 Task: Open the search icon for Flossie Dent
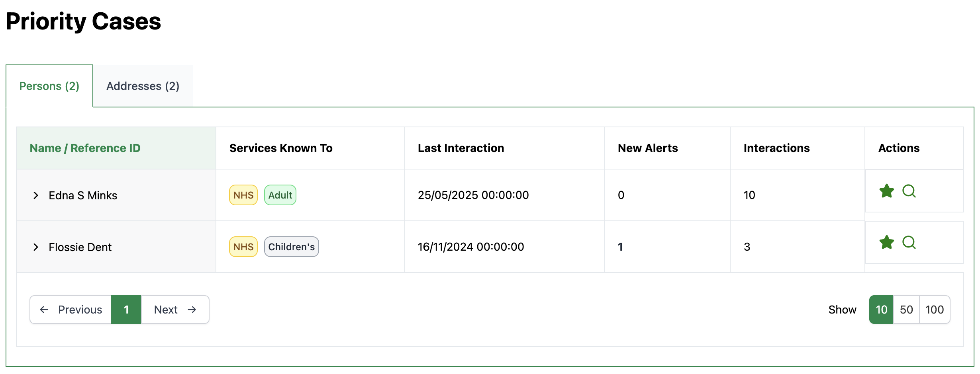(909, 242)
